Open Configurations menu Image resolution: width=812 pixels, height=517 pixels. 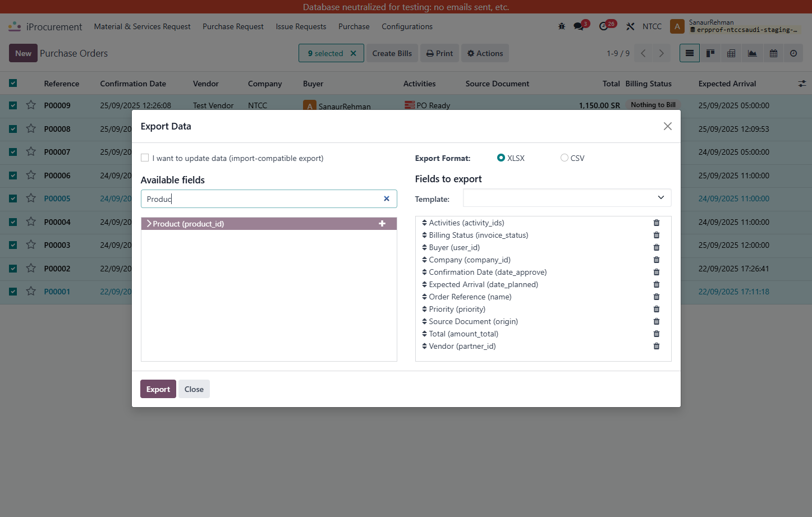click(407, 26)
